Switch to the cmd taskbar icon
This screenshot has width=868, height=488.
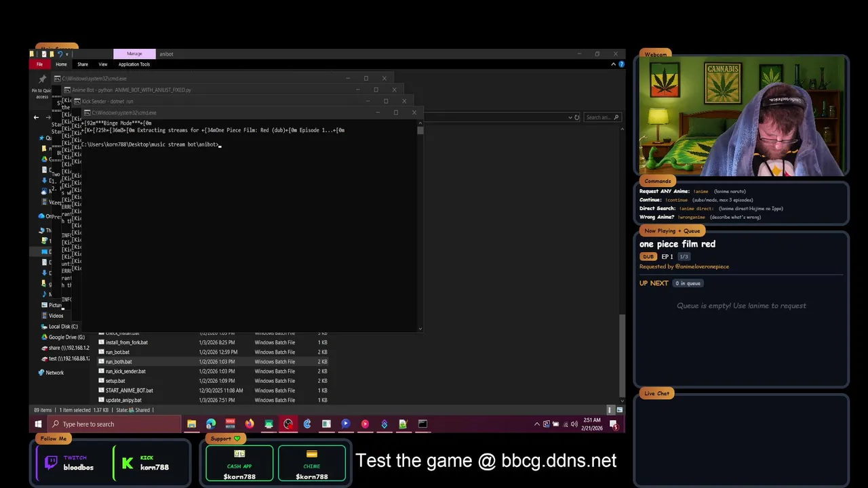(422, 424)
